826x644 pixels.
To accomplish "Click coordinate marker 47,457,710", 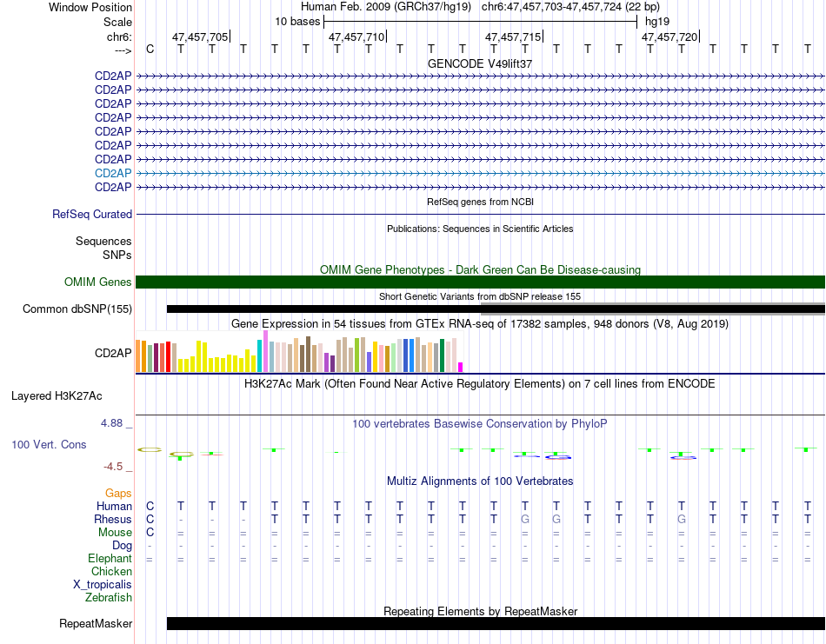I will 356,37.
